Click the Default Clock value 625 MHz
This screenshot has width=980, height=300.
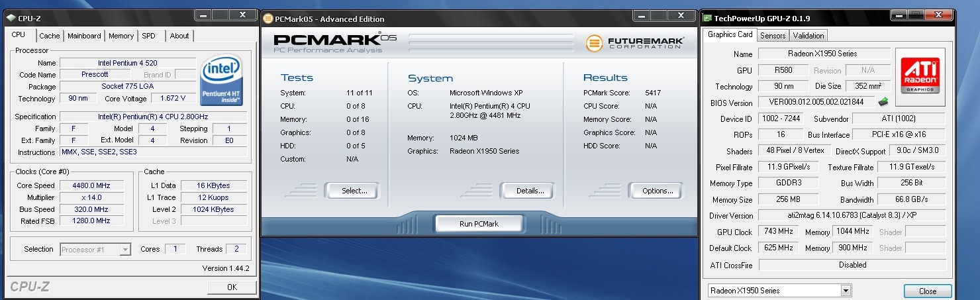[779, 248]
